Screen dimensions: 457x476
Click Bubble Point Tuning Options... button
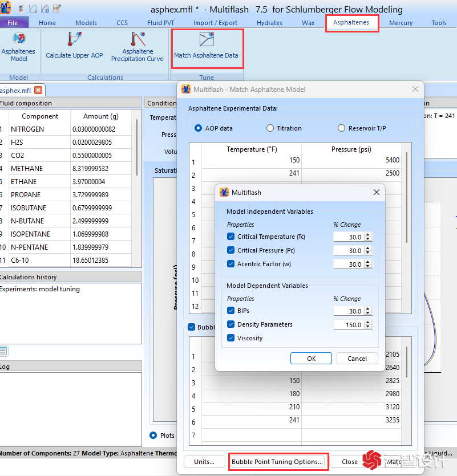click(277, 461)
